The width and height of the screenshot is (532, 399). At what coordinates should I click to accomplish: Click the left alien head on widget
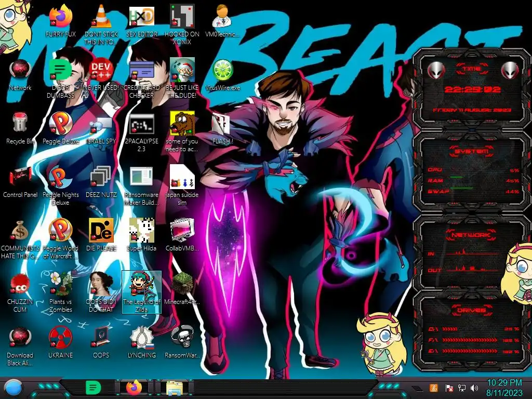(436, 71)
